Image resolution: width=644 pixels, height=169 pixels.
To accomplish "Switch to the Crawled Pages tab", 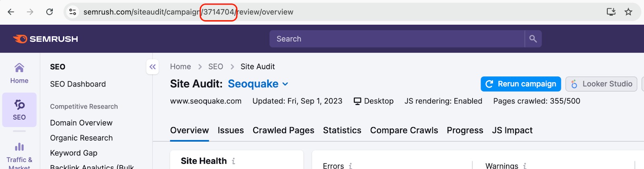I will pos(283,130).
